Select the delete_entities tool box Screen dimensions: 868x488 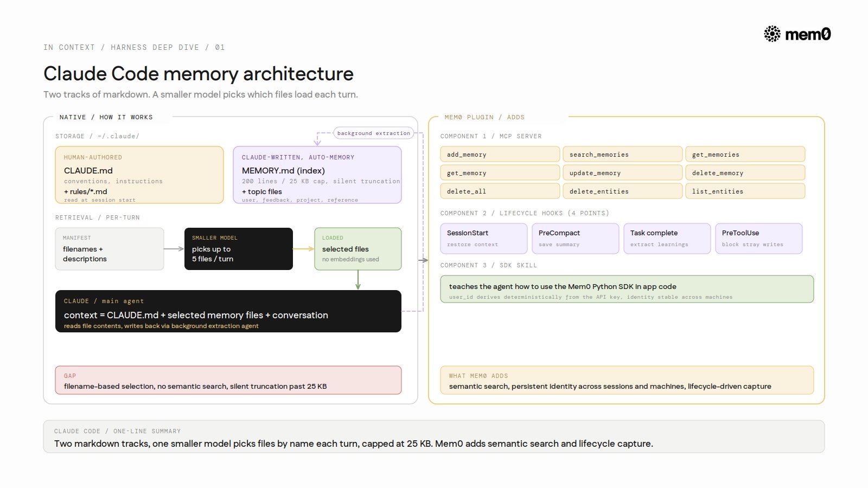[x=623, y=191]
